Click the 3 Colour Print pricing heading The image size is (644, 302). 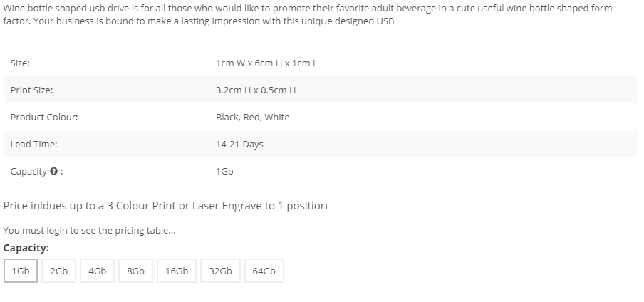165,206
